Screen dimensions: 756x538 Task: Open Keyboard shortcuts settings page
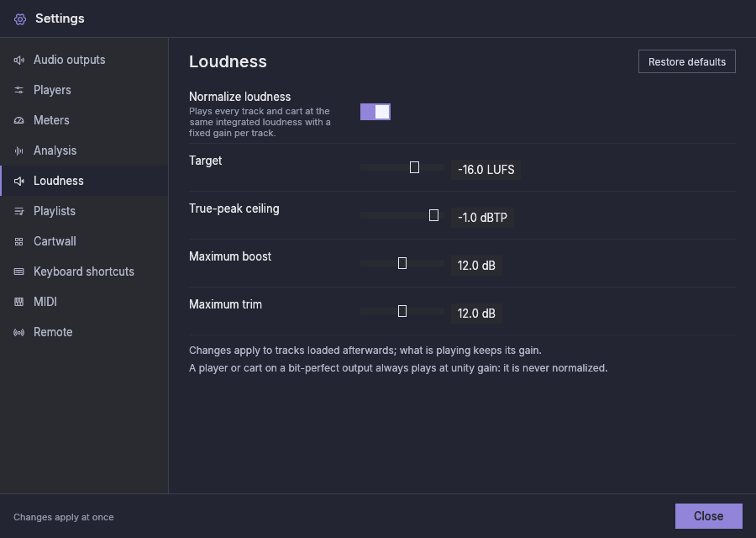tap(84, 272)
